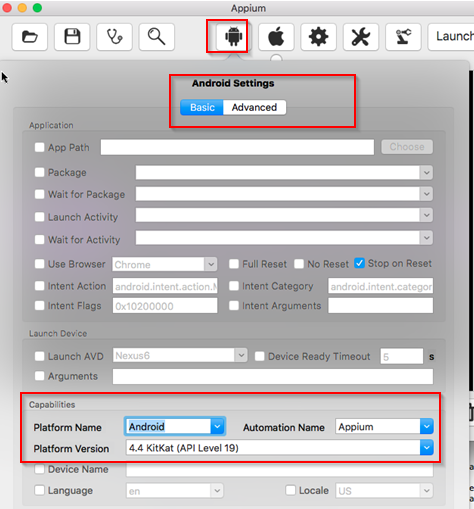Viewport: 474px width, 509px height.
Task: Enable the No Reset checkbox
Action: pyautogui.click(x=299, y=264)
